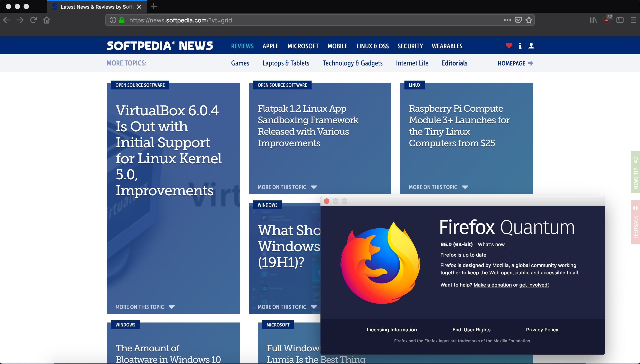640x364 pixels.
Task: Click the Make a donation link
Action: coord(492,285)
